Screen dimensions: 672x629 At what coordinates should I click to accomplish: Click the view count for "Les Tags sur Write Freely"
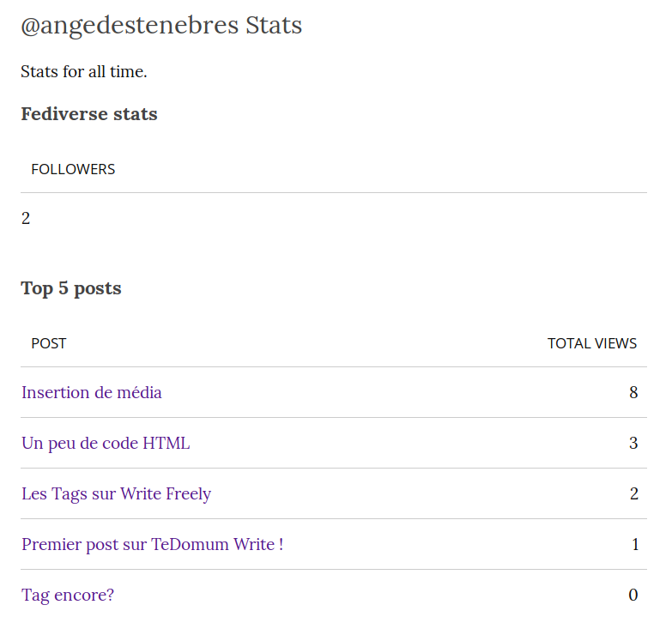[633, 494]
